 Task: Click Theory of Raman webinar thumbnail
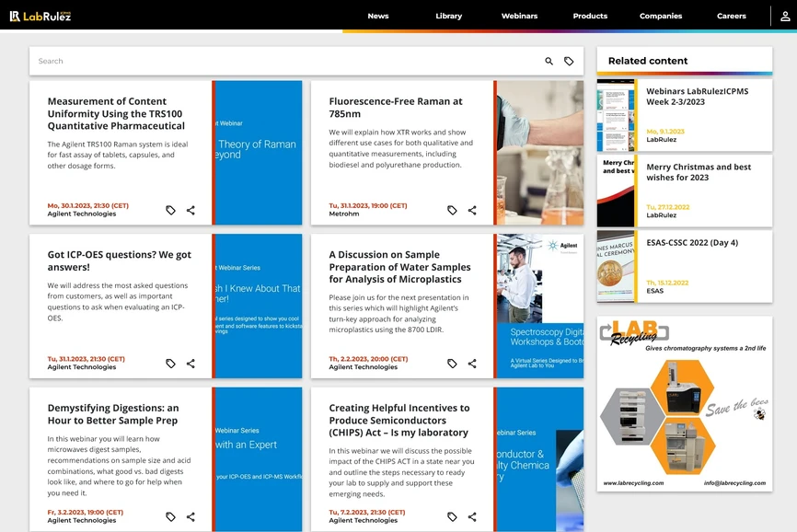pos(257,153)
